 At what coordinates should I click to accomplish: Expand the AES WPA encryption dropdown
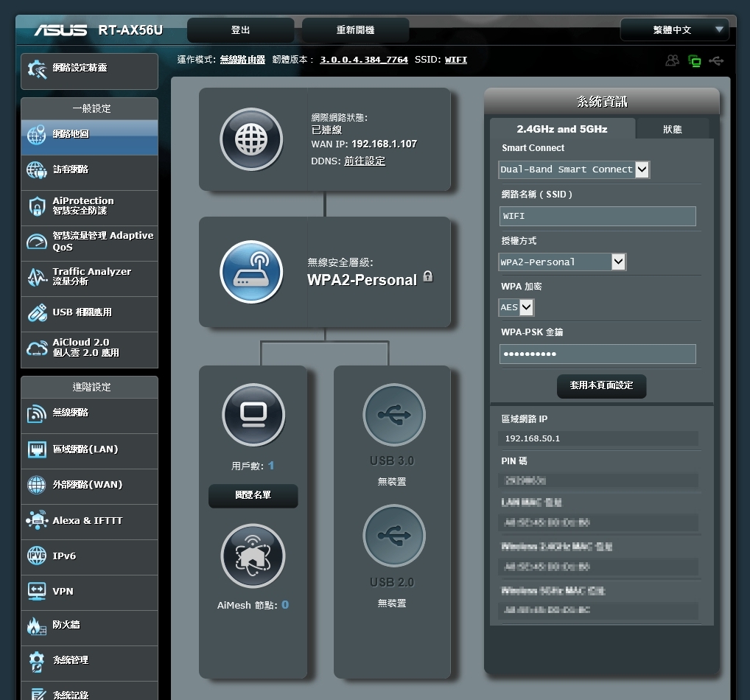click(x=516, y=307)
